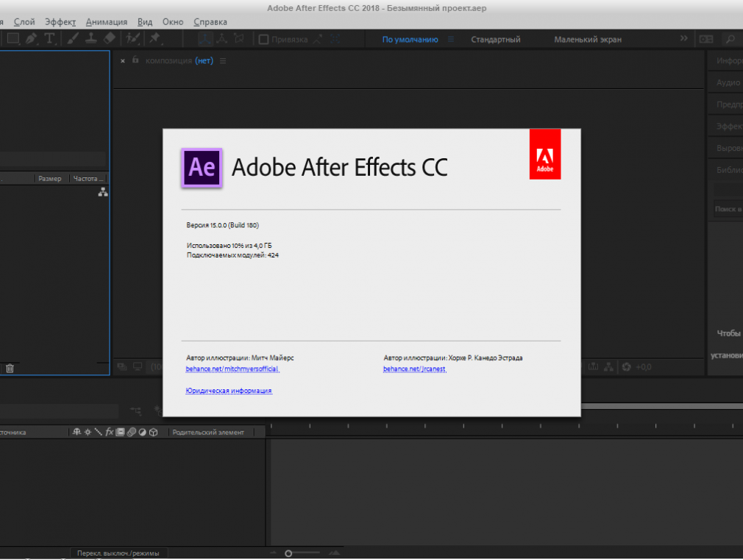
Task: Click viewer timeline icon left of flowchart
Action: coord(593,366)
